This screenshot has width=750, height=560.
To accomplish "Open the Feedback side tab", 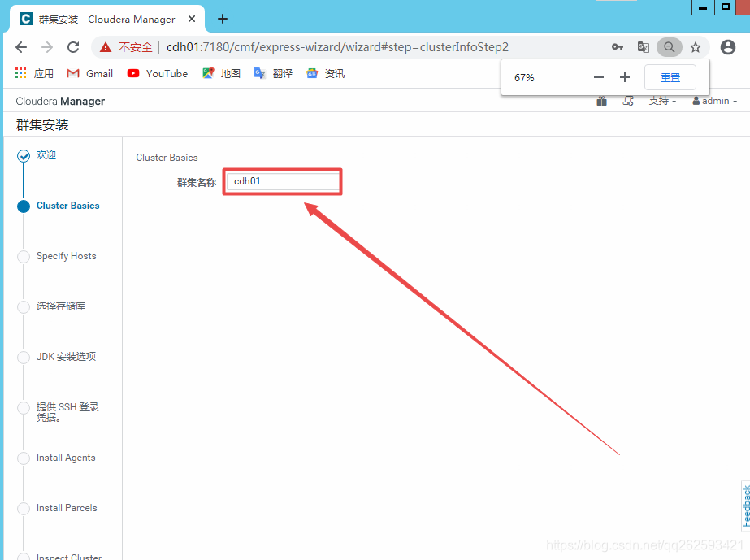I will (x=746, y=506).
